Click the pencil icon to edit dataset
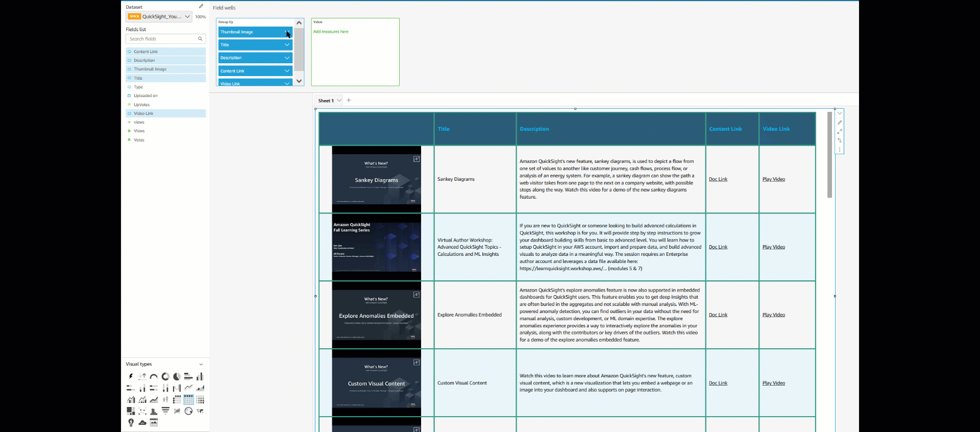Image resolution: width=980 pixels, height=432 pixels. (201, 7)
